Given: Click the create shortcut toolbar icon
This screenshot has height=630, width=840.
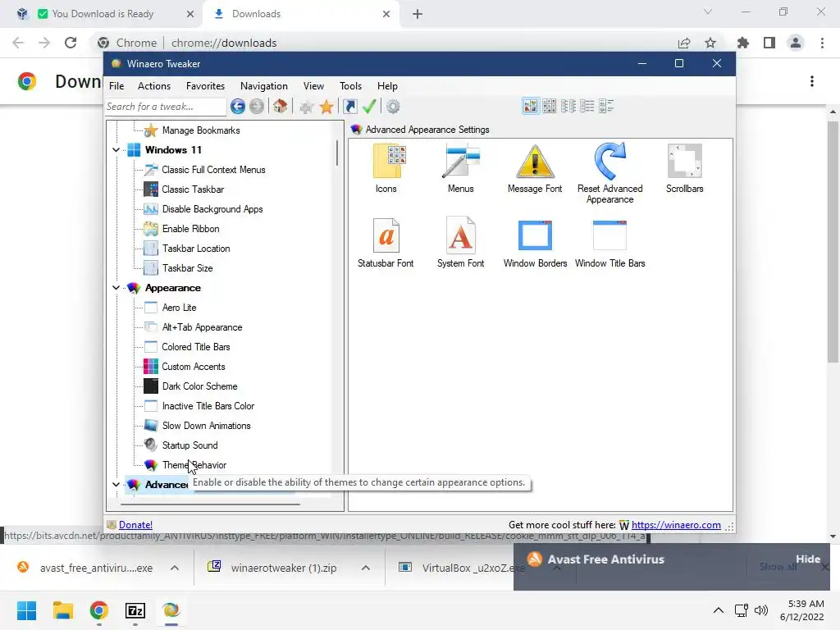Looking at the screenshot, I should (x=350, y=107).
